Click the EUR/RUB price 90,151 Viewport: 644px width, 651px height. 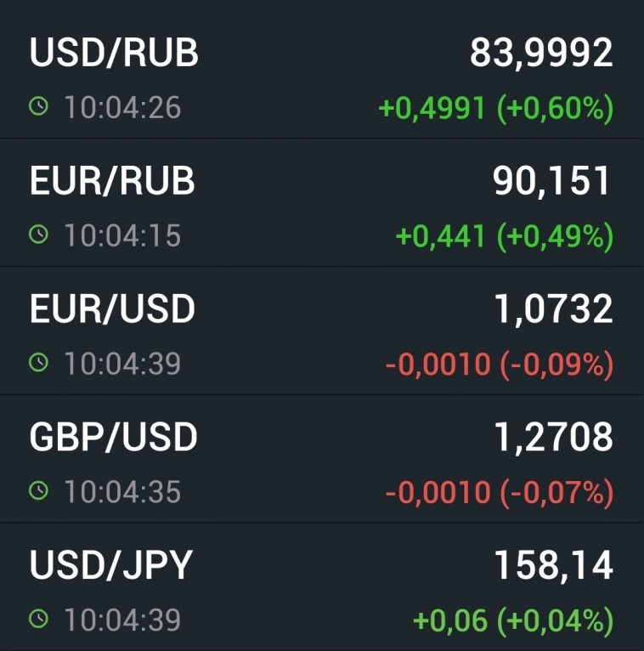click(552, 181)
